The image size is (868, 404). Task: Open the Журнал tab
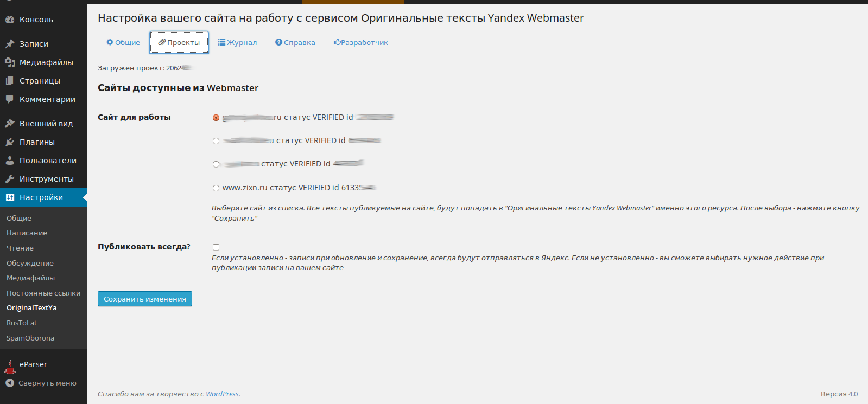(x=237, y=42)
